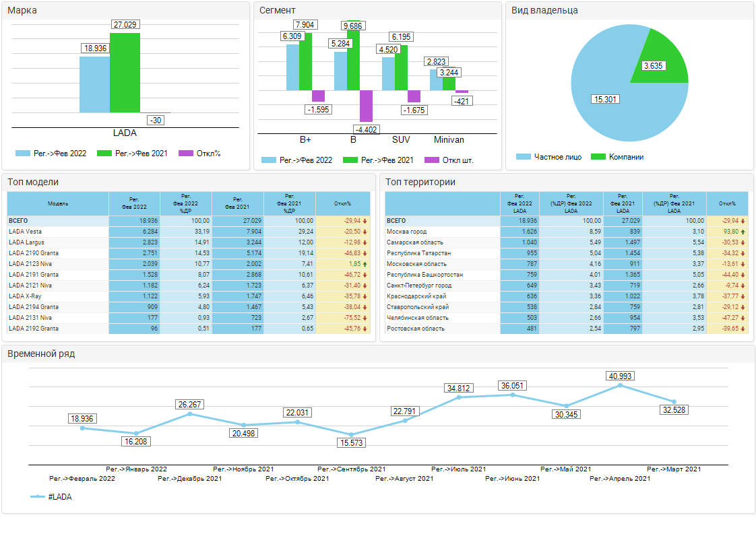
Task: Click the red down arrow in Топ модели ВСЕГО row
Action: click(x=365, y=221)
